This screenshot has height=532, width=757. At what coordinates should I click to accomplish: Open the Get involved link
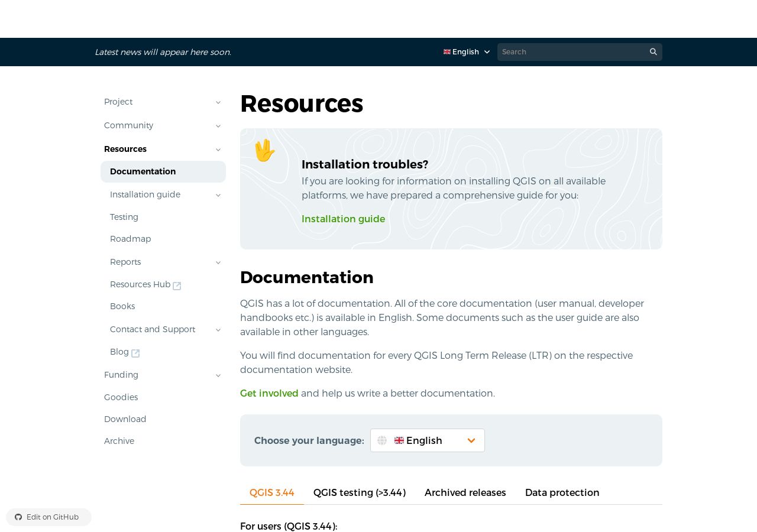coord(269,393)
